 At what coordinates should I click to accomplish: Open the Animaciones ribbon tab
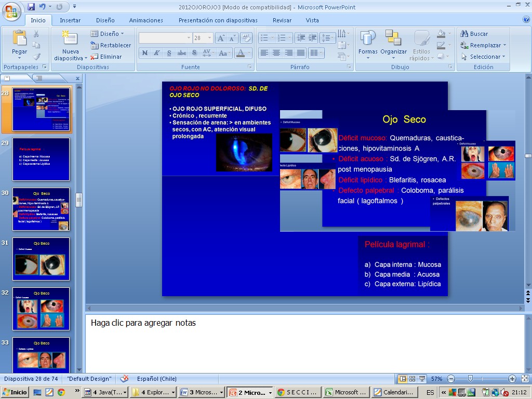tap(146, 20)
